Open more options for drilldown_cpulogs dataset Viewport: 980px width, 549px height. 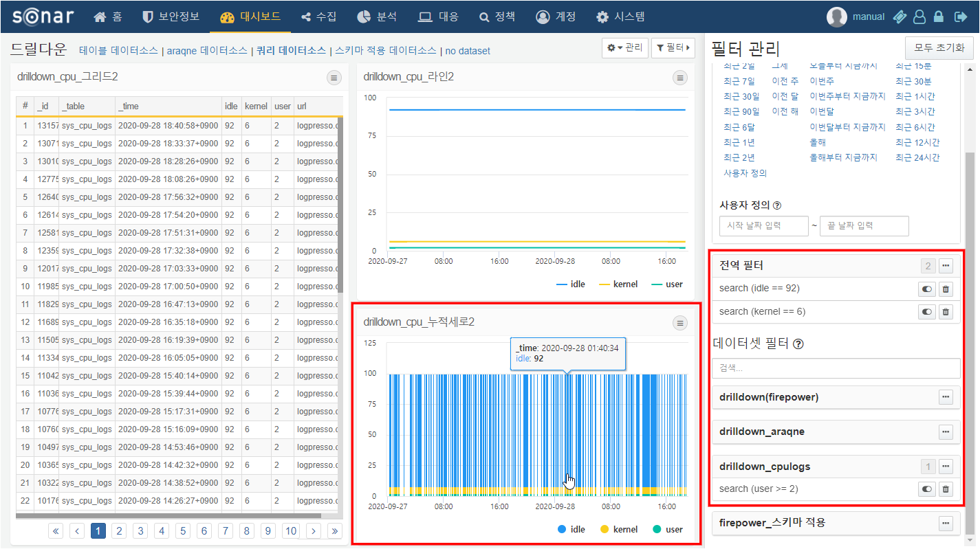coord(946,467)
